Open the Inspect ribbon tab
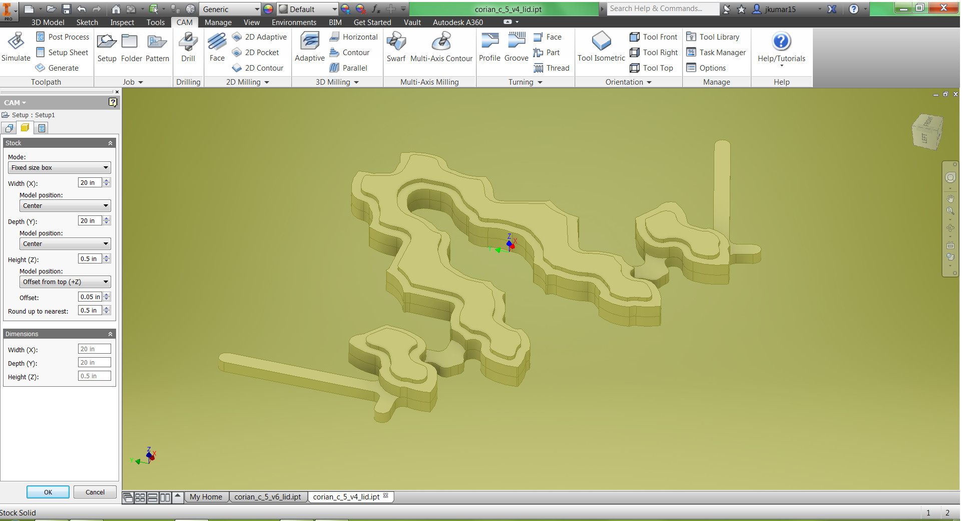Screen dimensions: 980x521 [x=122, y=23]
